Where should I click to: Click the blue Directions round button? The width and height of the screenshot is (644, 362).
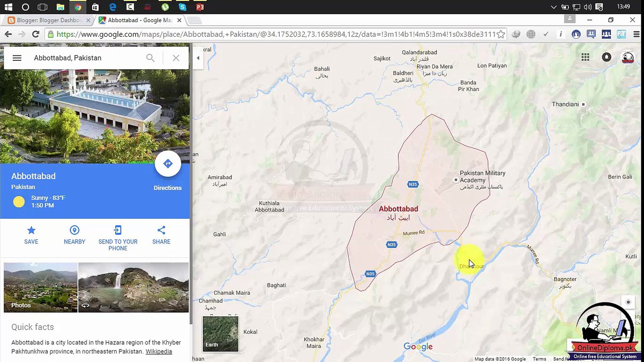168,163
